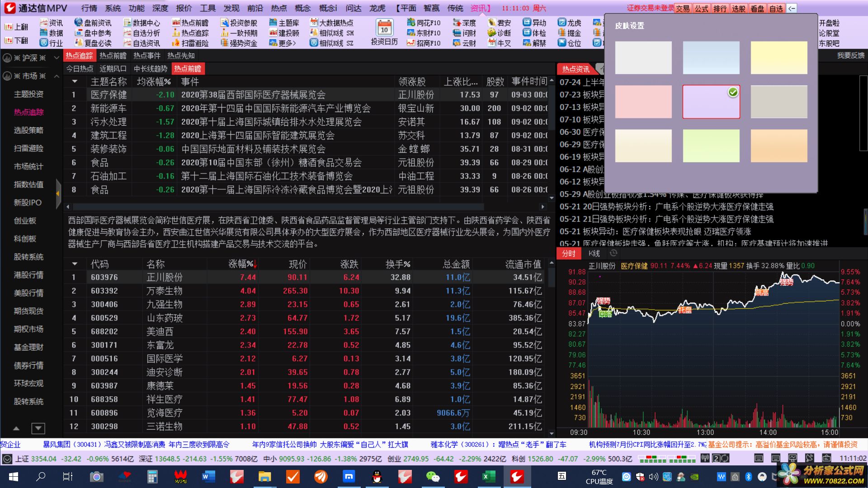The height and width of the screenshot is (488, 868).
Task: Open the stock list column dropdown arrow
Action: tap(75, 264)
